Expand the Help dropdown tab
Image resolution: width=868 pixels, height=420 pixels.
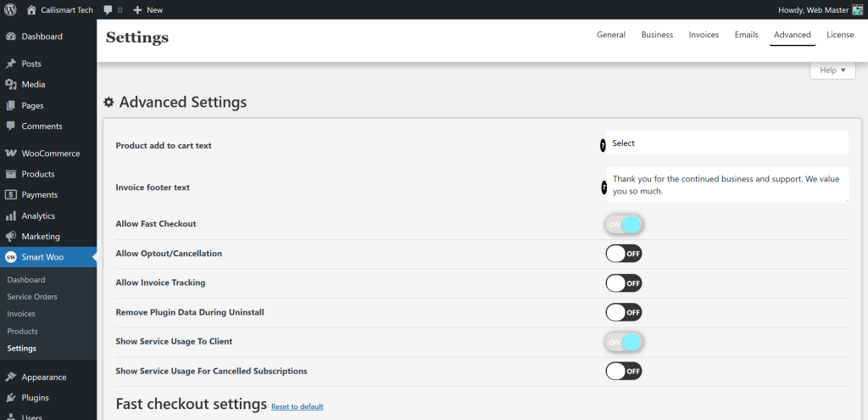pyautogui.click(x=832, y=70)
